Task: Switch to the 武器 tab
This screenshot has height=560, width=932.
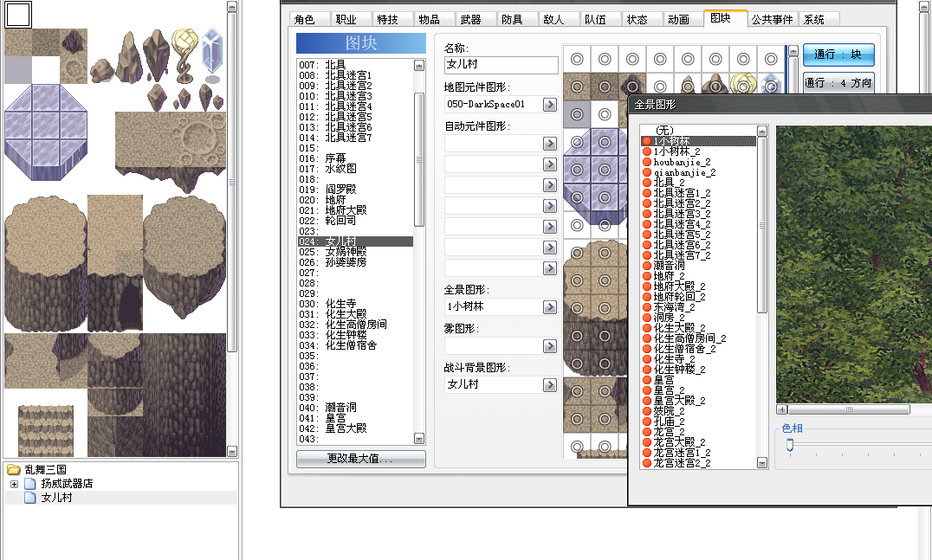Action: click(470, 20)
